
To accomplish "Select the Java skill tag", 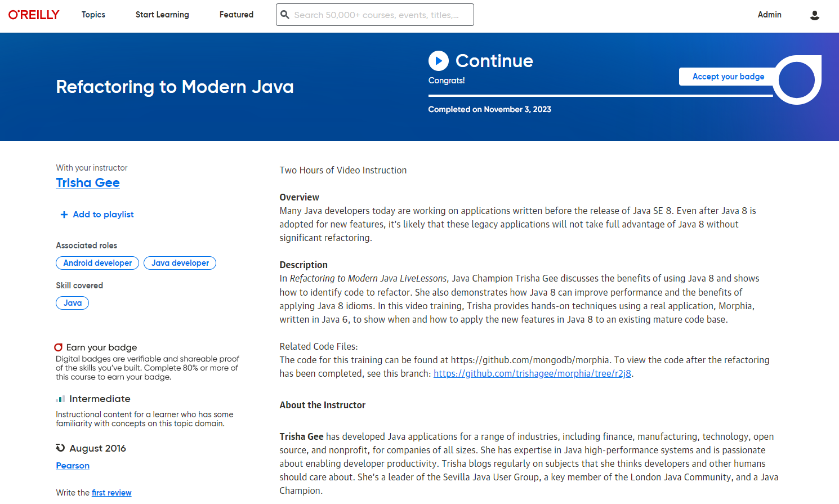I will pos(73,303).
